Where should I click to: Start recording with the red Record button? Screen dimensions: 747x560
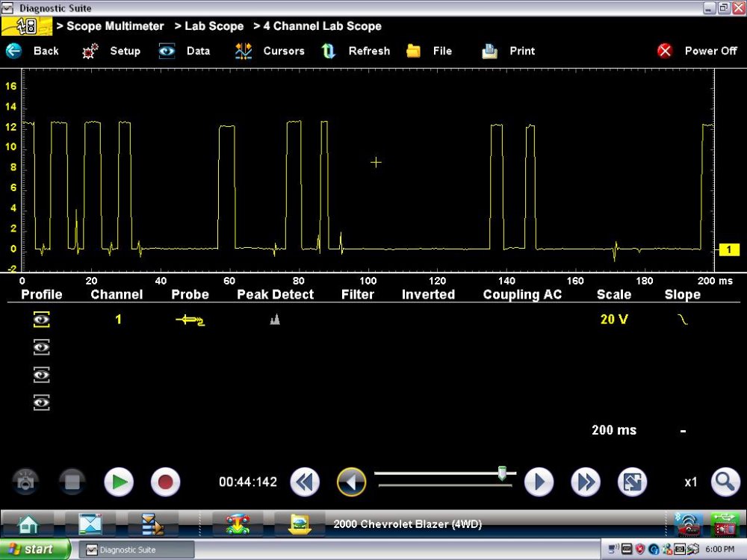pos(165,482)
